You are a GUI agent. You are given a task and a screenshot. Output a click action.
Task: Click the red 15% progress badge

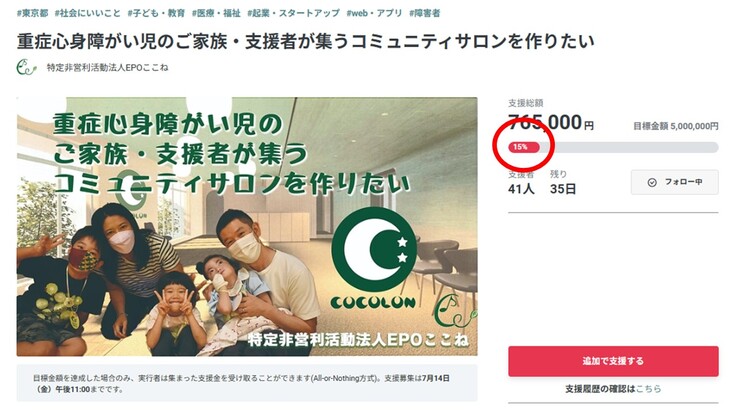tap(520, 147)
